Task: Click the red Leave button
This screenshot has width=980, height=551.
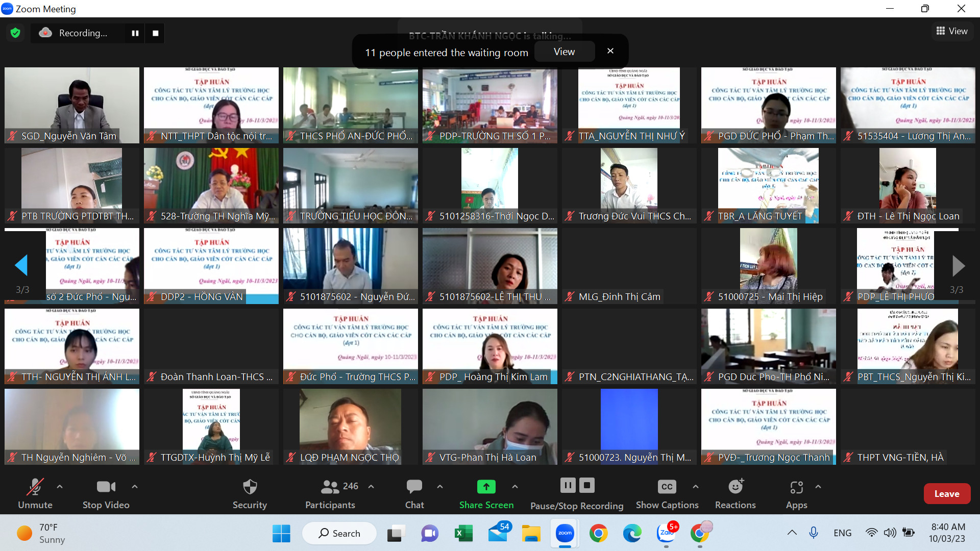Action: pyautogui.click(x=947, y=493)
